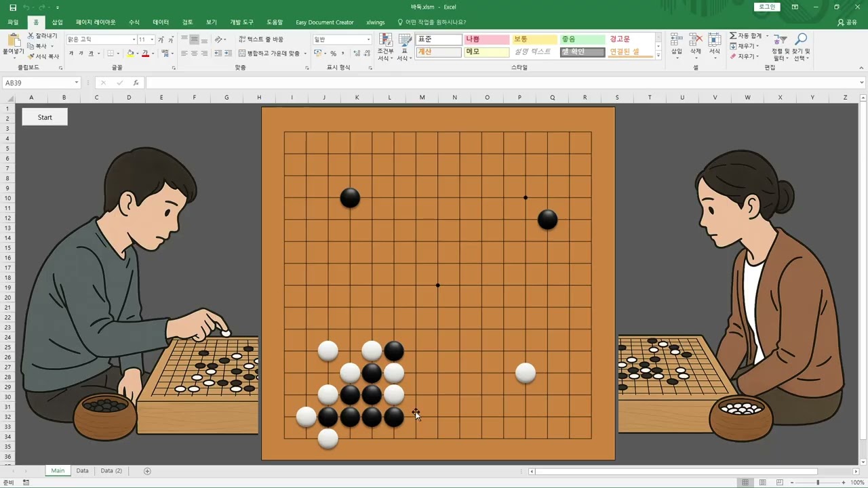The height and width of the screenshot is (488, 868).
Task: Add a new sheet with plus icon
Action: tap(147, 471)
